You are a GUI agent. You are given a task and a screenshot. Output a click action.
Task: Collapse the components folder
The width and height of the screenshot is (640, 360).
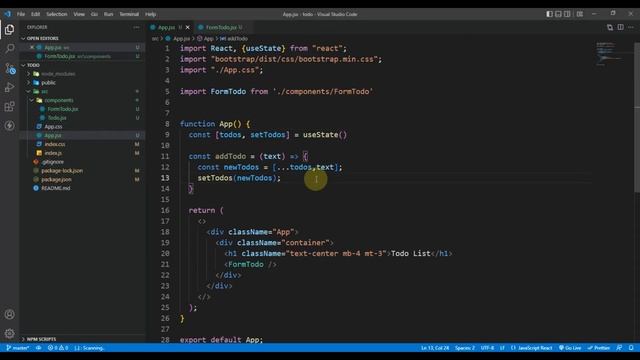click(x=59, y=100)
